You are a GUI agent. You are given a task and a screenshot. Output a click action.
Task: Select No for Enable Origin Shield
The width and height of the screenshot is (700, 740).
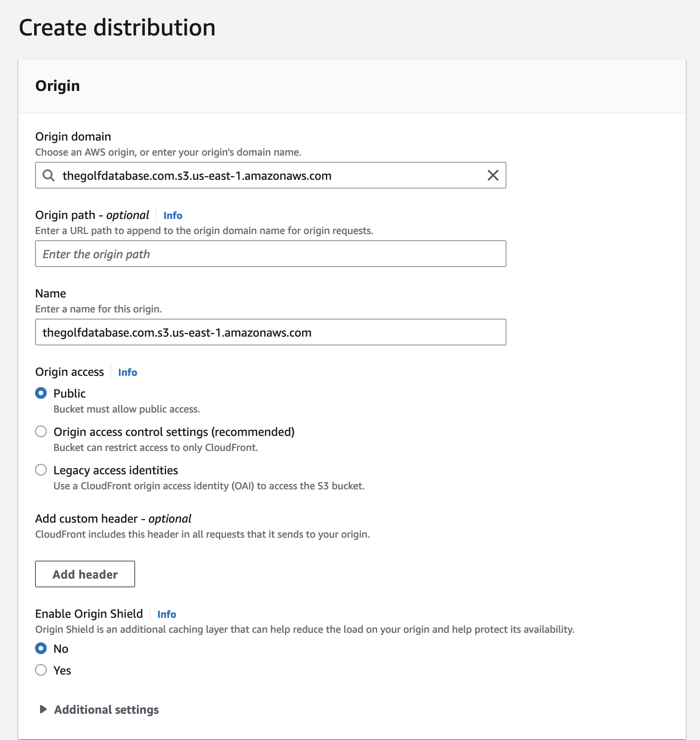(41, 648)
